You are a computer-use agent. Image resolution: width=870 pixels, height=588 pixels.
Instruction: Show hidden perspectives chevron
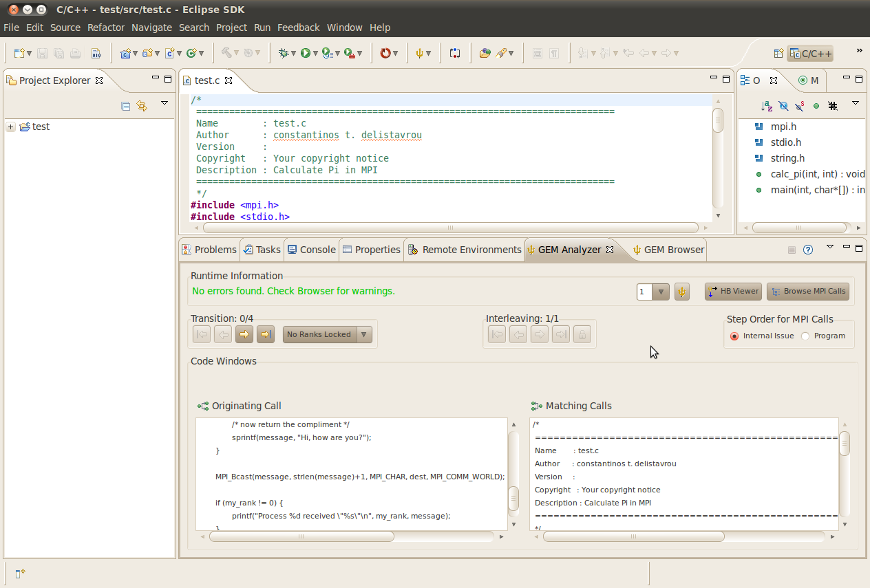(859, 51)
